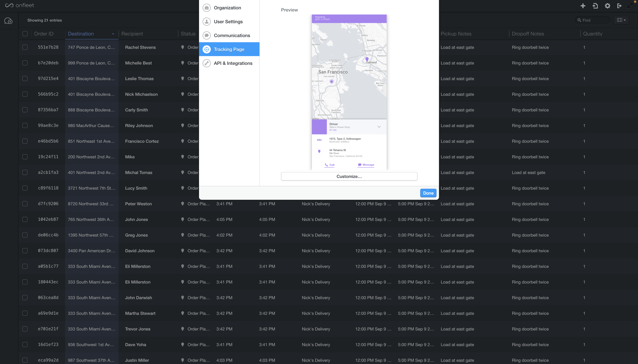Toggle the Destination column sort arrow
Viewport: 638px width, 364px height.
coord(113,33)
